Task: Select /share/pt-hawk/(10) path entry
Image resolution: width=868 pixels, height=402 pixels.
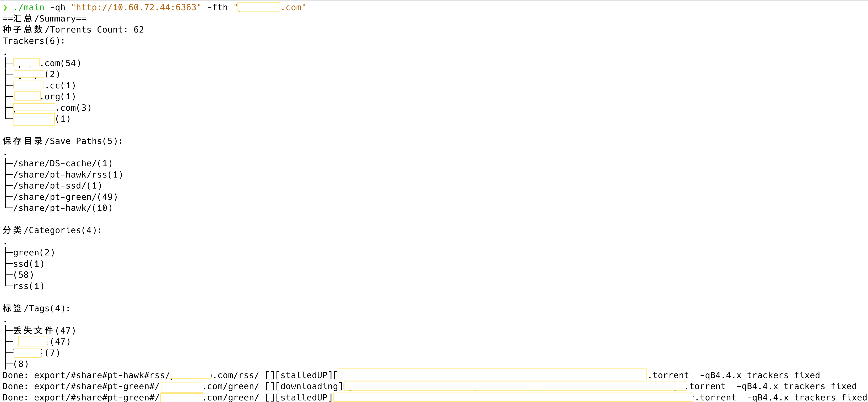Action: pyautogui.click(x=63, y=208)
